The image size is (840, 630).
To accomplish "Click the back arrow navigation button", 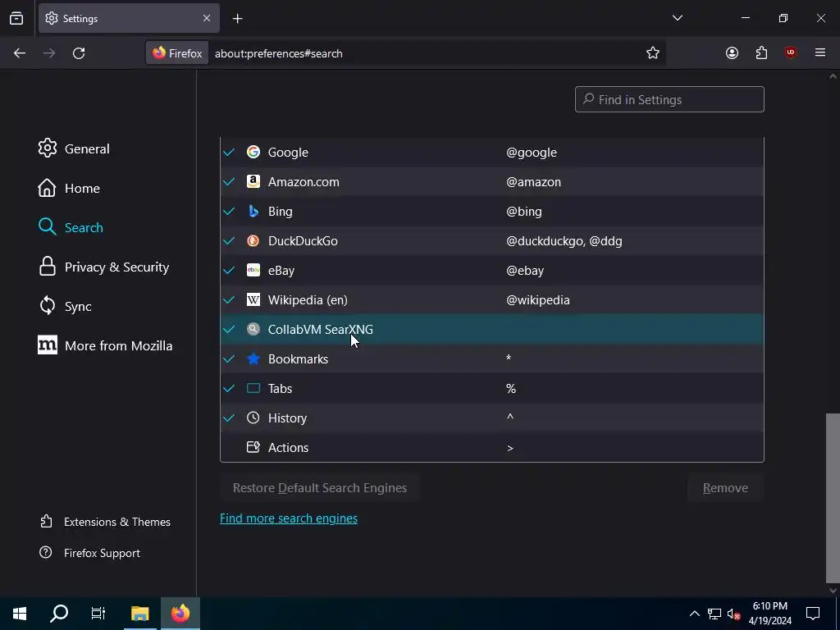I will (20, 53).
